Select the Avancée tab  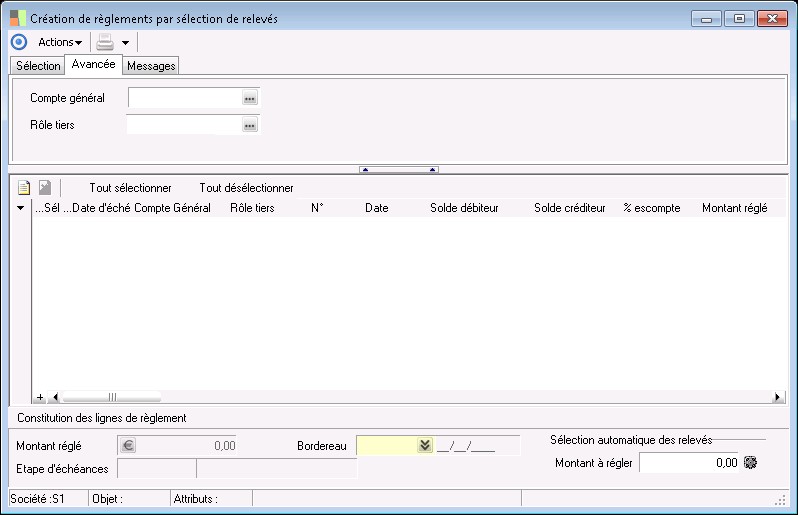point(94,65)
